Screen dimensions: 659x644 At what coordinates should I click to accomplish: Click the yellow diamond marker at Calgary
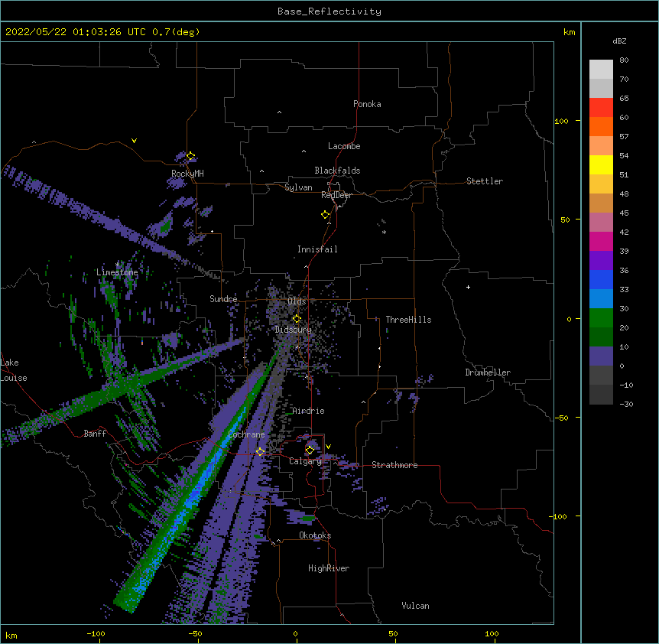(x=310, y=450)
